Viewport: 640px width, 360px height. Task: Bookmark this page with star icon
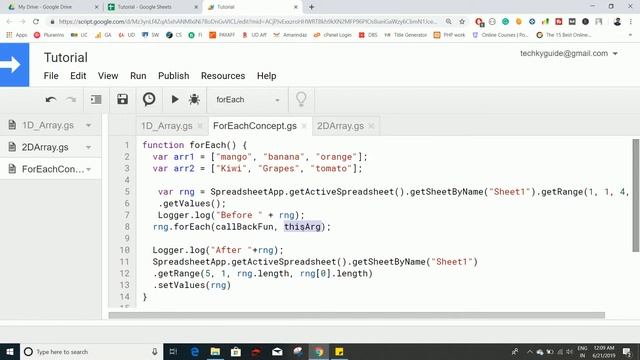tap(462, 22)
